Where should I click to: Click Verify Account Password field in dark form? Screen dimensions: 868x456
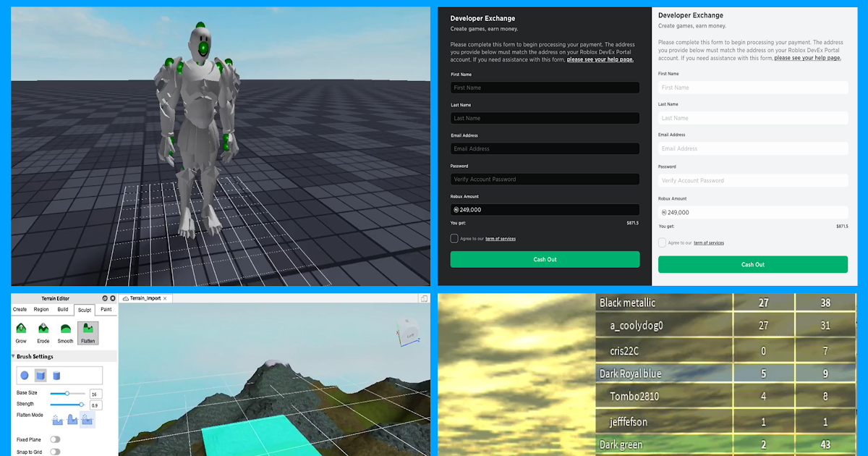(545, 179)
